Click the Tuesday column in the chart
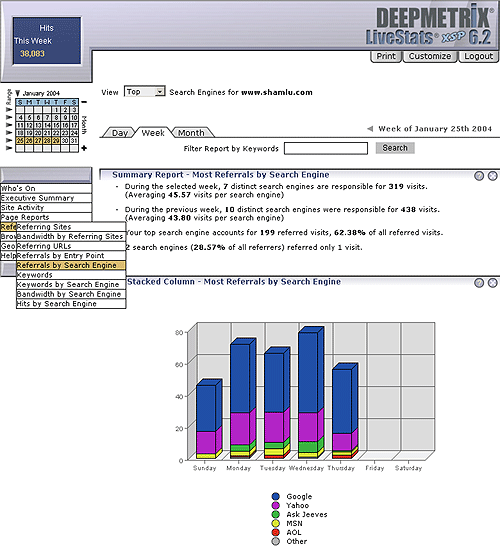The width and height of the screenshot is (500, 549). coord(277,403)
